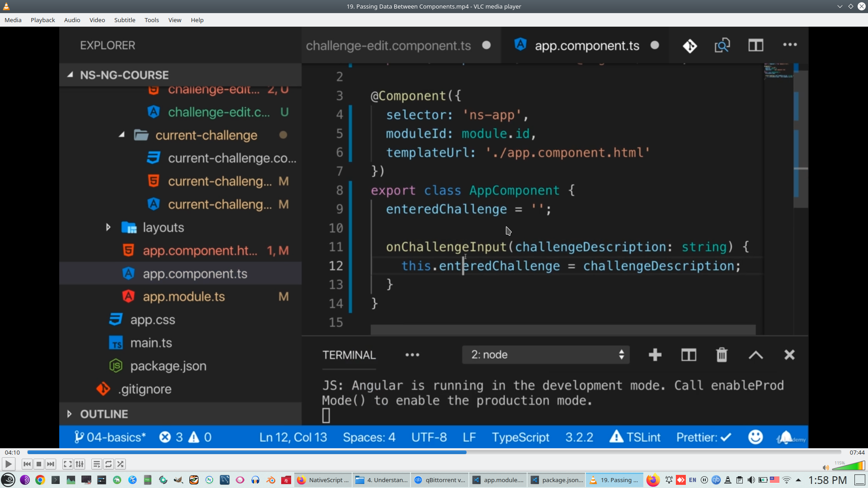Stop playback with the stop button
868x488 pixels.
point(39,464)
